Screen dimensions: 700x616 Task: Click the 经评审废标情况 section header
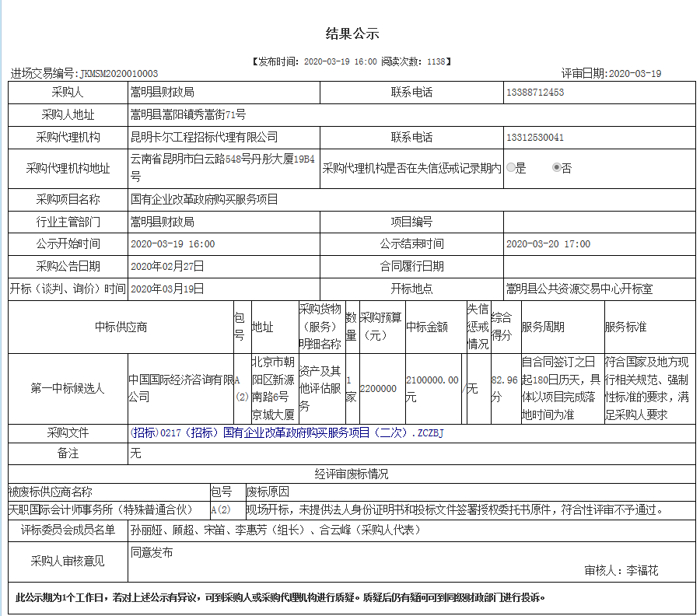coord(352,474)
